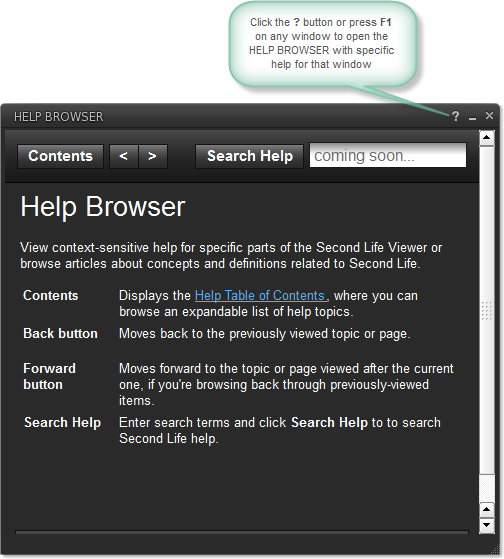The height and width of the screenshot is (559, 504).
Task: Close the Help Browser window
Action: pos(489,116)
